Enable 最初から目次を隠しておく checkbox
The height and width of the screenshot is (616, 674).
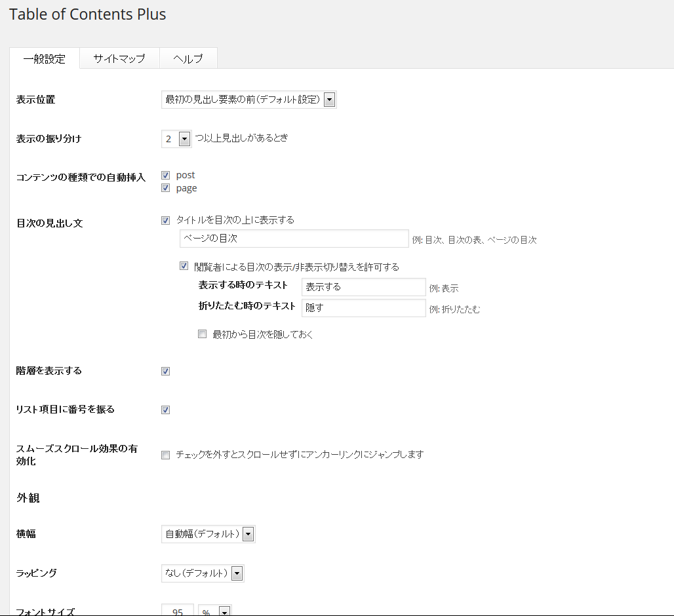(202, 334)
